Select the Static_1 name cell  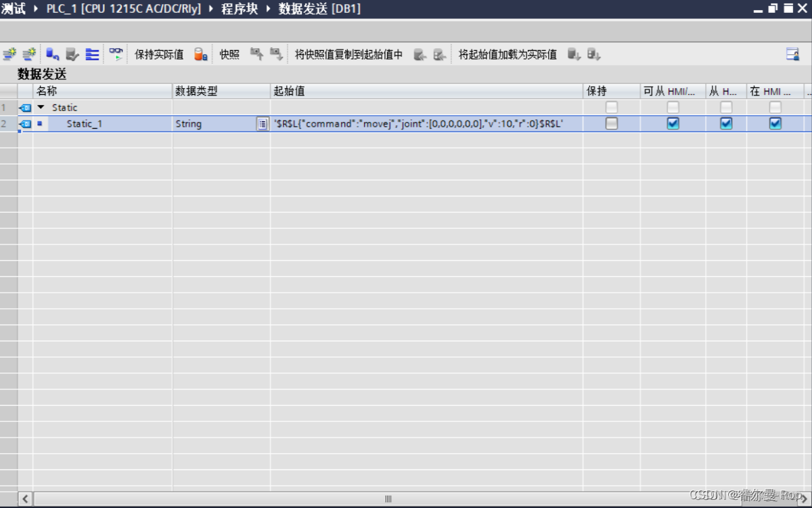[104, 124]
